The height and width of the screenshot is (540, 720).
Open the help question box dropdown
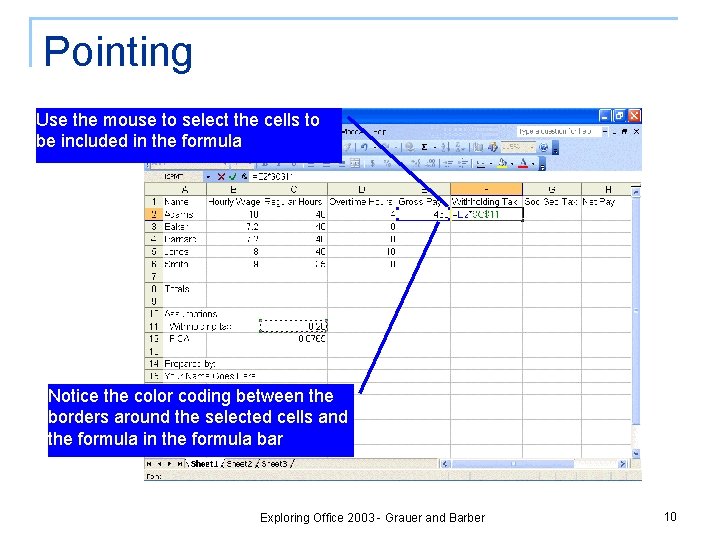click(605, 131)
